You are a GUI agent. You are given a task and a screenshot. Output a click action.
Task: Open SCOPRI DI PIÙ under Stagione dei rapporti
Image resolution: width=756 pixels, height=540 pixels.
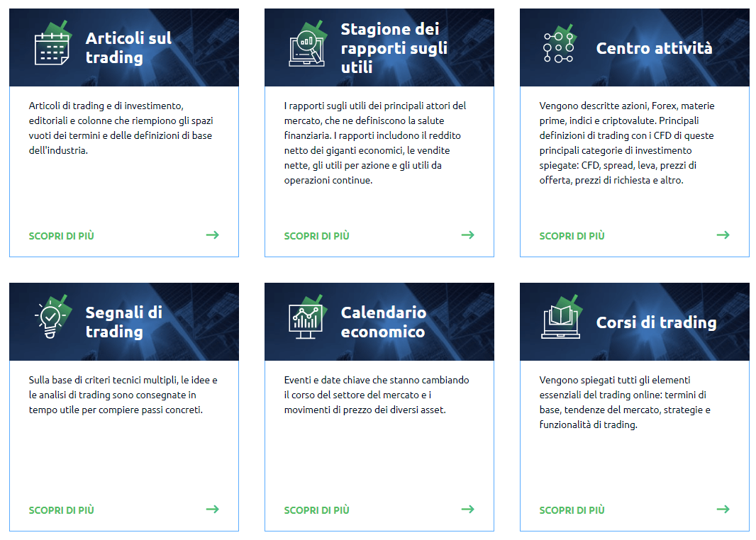click(x=316, y=236)
